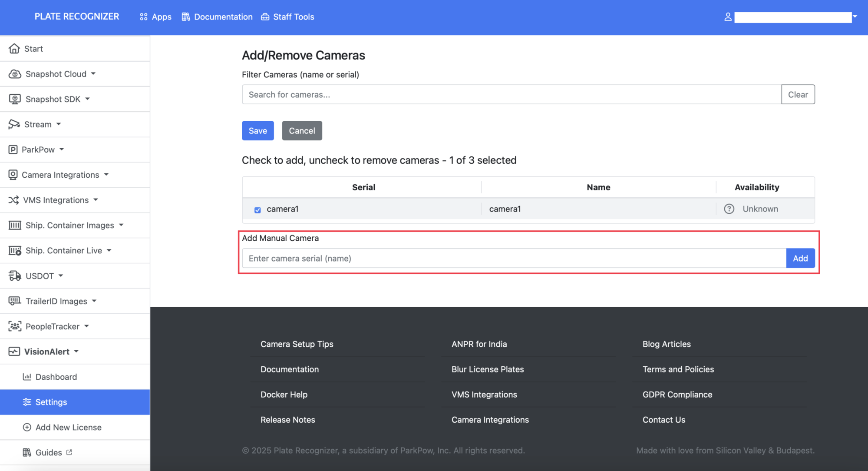Open the account dropdown arrow
The height and width of the screenshot is (471, 868).
[855, 17]
